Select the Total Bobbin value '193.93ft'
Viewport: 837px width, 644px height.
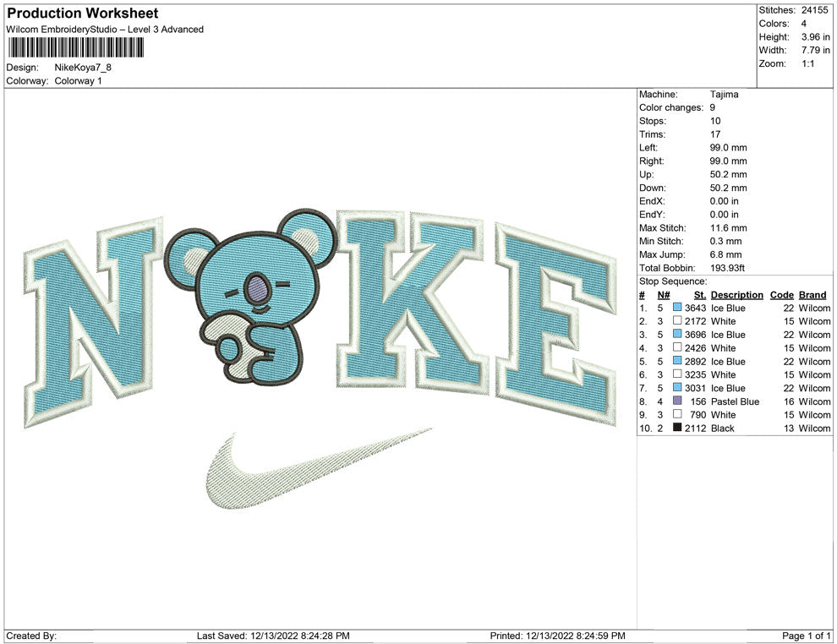point(728,268)
